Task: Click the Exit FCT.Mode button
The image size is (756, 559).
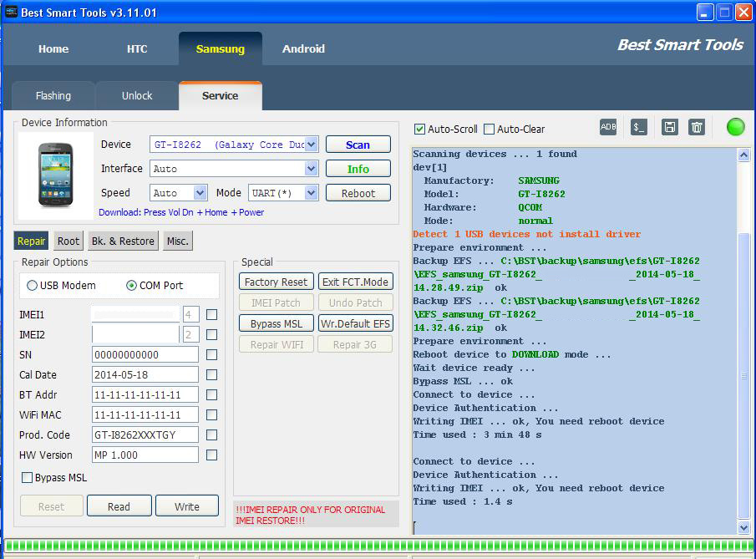Action: pyautogui.click(x=355, y=282)
